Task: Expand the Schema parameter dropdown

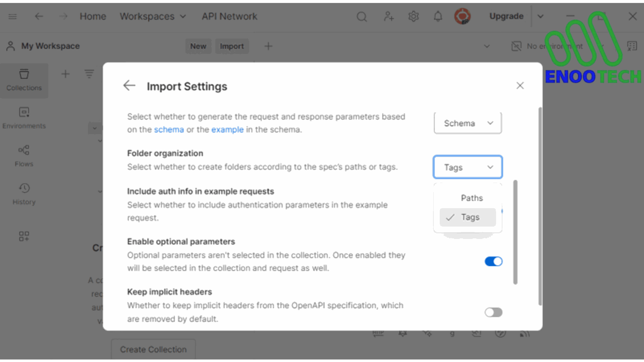Action: click(x=468, y=123)
